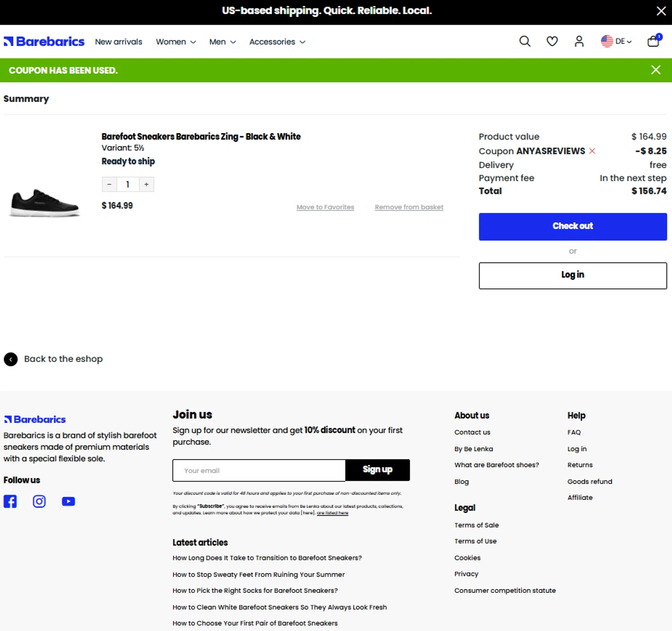Read article on choosing your first pair
The image size is (672, 631).
(x=255, y=623)
